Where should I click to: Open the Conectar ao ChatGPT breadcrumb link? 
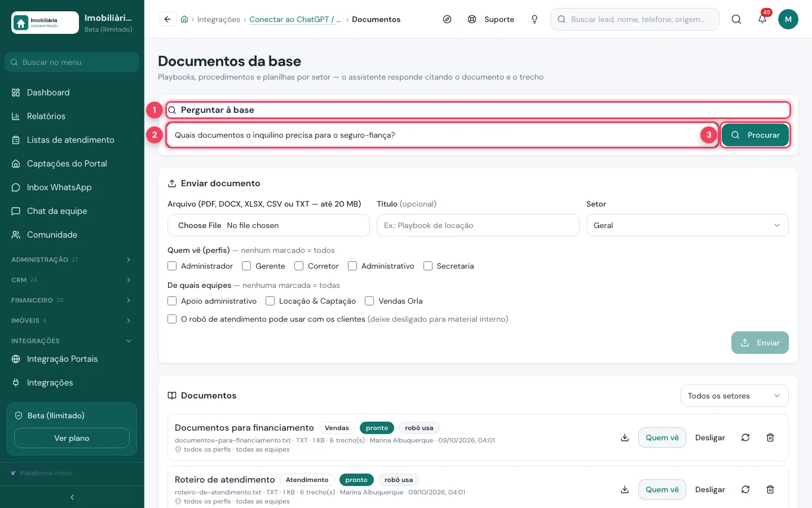[295, 19]
